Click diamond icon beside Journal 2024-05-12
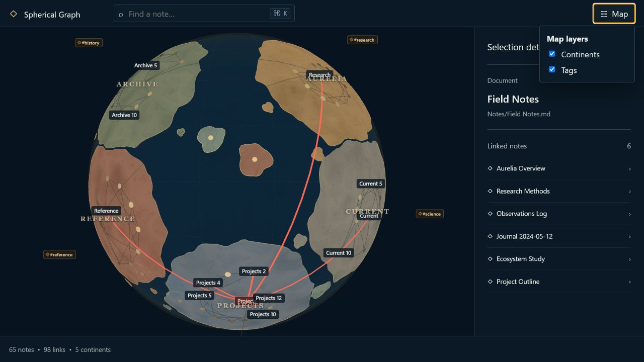644x362 pixels. coord(490,236)
